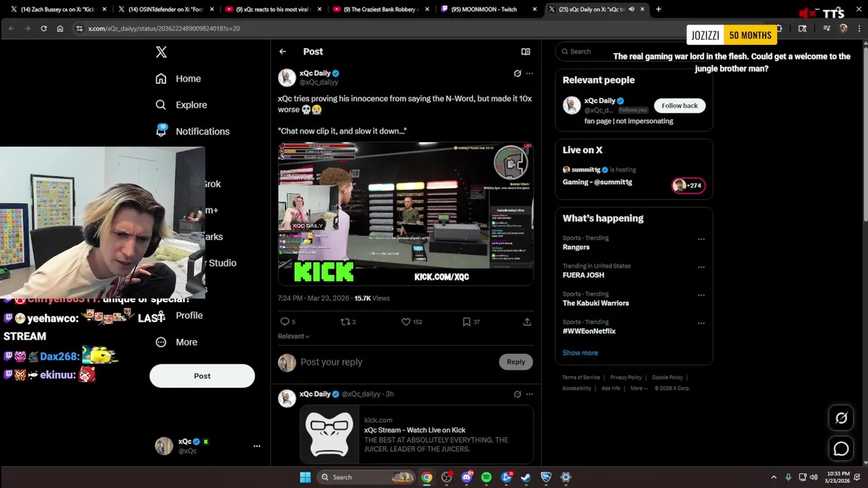Open FUERA JOSH trending topic
Image resolution: width=868 pixels, height=488 pixels.
[583, 275]
